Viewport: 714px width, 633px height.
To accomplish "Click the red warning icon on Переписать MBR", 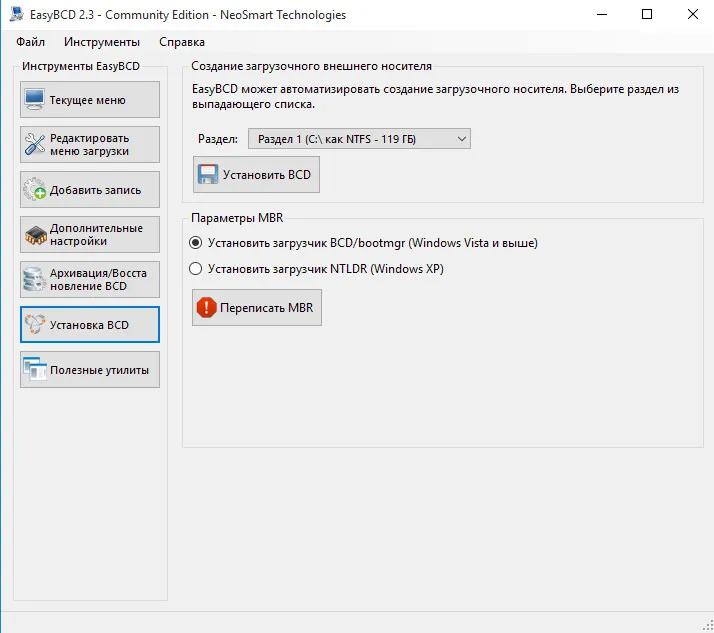I will (206, 307).
